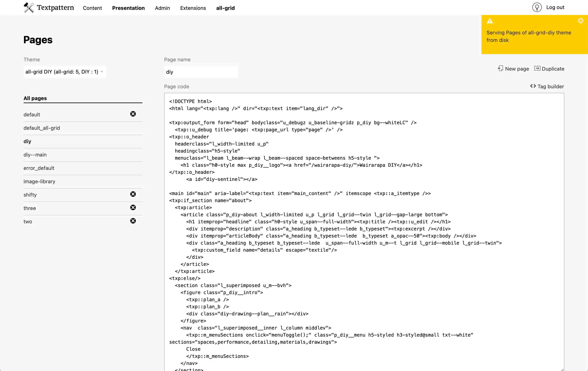Duplicate the diy page using the Duplicate icon

(537, 69)
